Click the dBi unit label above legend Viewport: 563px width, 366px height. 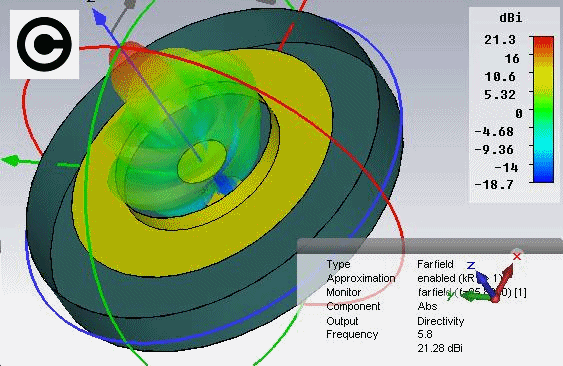(511, 18)
